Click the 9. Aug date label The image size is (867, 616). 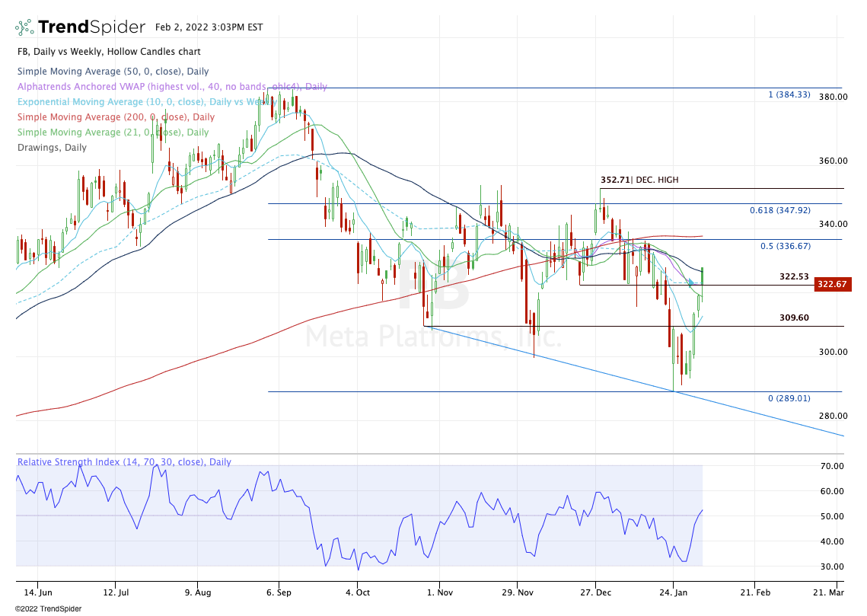point(197,592)
